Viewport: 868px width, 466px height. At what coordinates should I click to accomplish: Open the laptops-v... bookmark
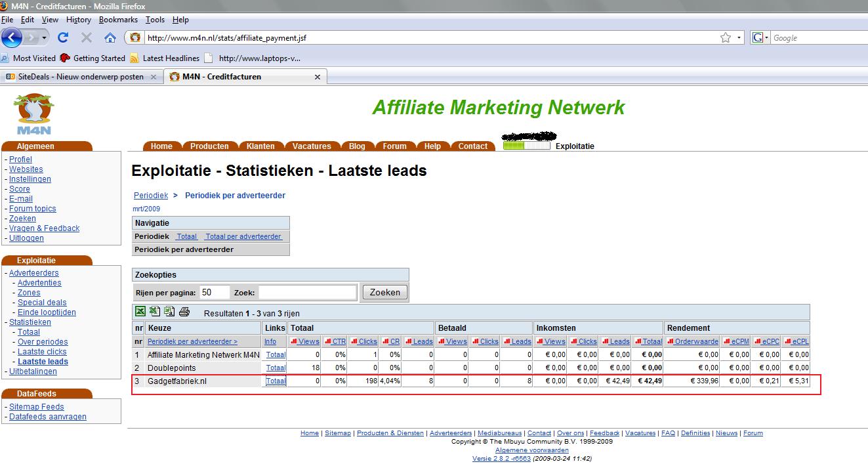[x=253, y=58]
